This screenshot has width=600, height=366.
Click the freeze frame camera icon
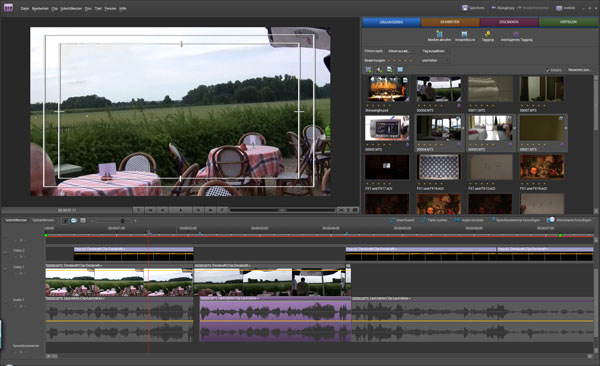pyautogui.click(x=355, y=210)
